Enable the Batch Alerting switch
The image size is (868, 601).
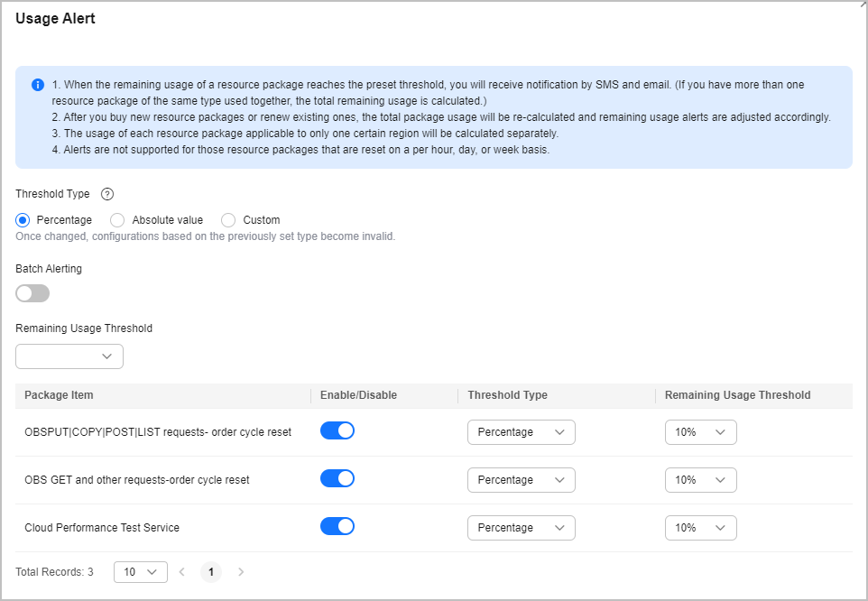(32, 293)
